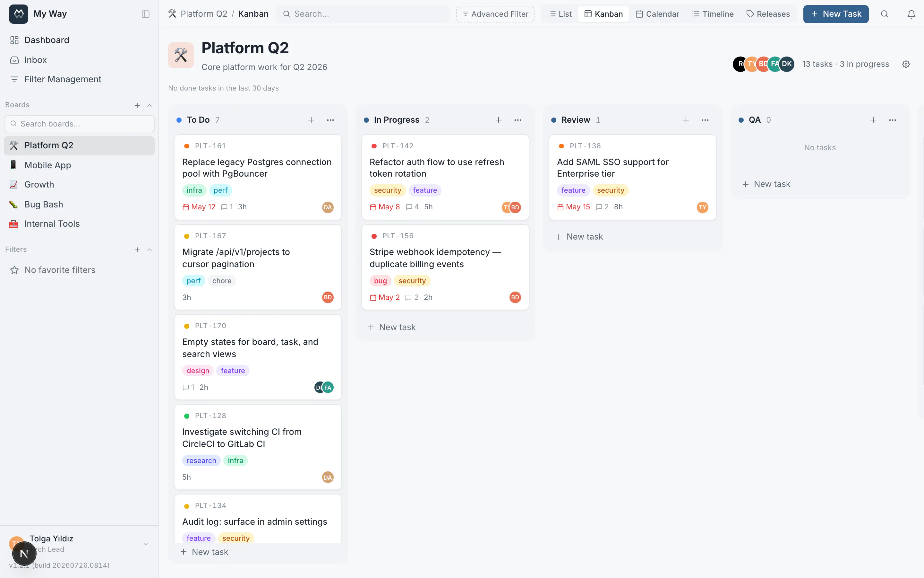Screen dimensions: 924x578
Task: Click New task under the To Do column
Action: click(x=204, y=552)
